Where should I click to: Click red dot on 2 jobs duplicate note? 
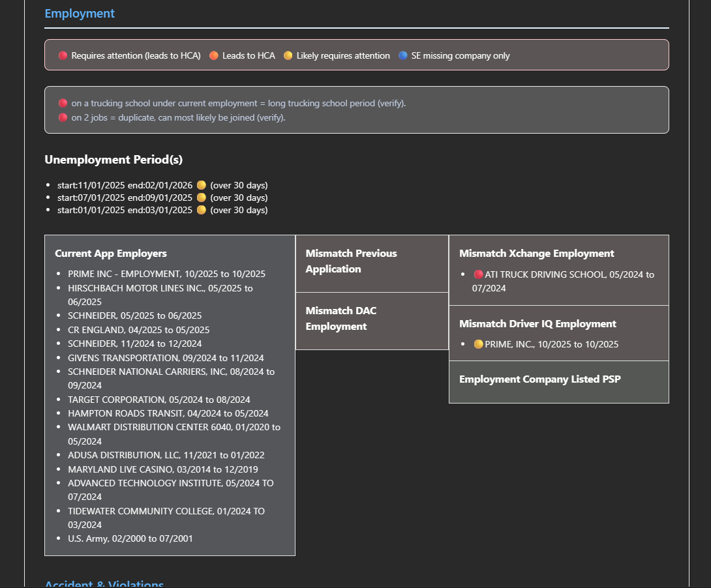pos(63,118)
